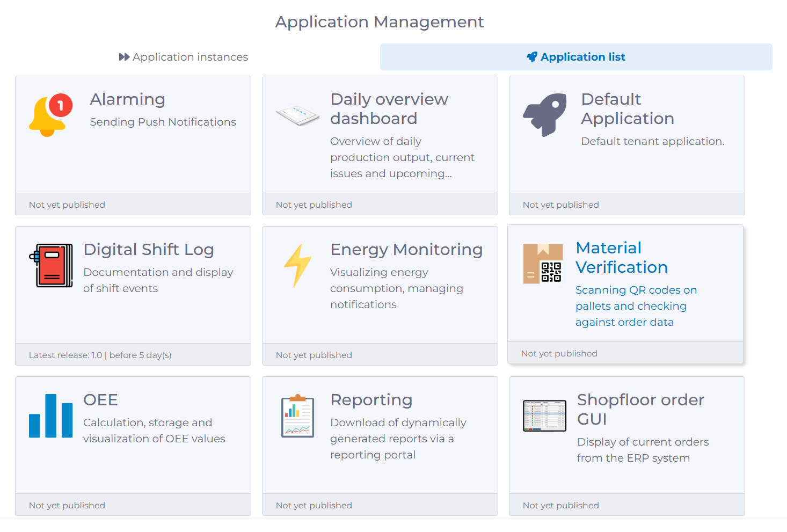Select the Energy Monitoring lightning bolt icon

(297, 265)
